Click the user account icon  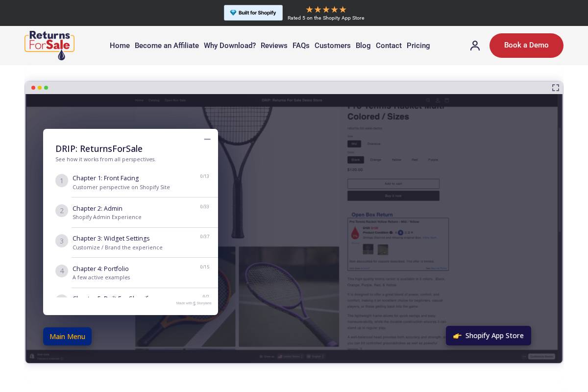tap(475, 46)
